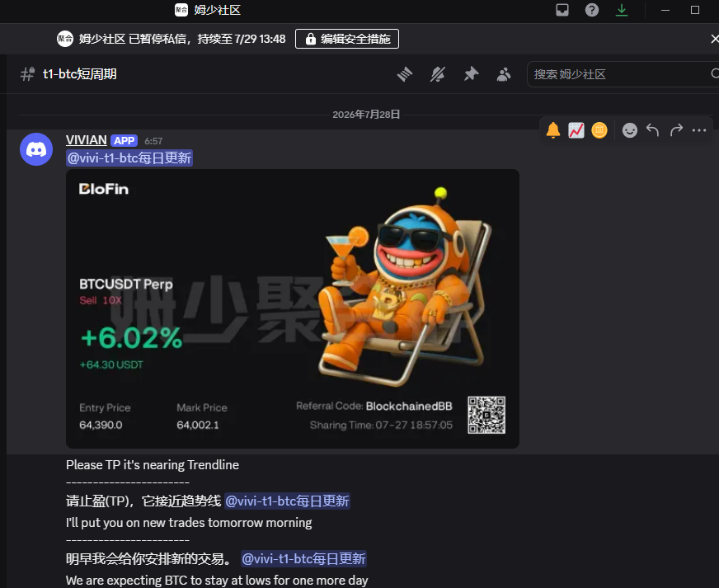Show member list icon
The height and width of the screenshot is (588, 719).
point(504,74)
